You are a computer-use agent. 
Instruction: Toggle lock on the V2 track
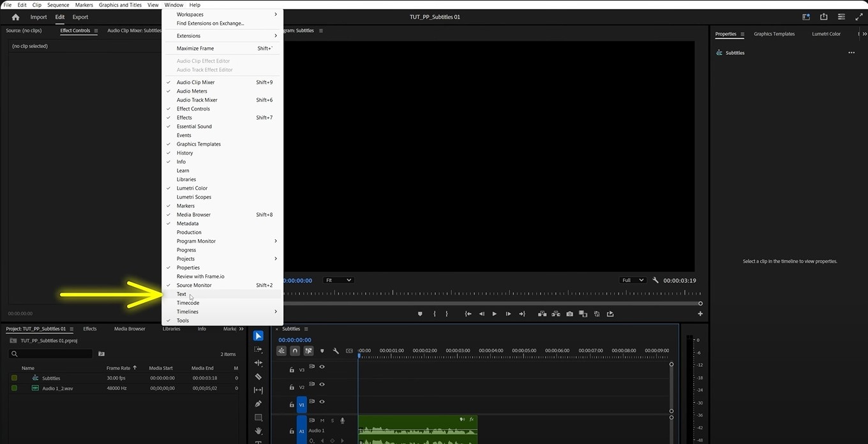[x=292, y=387]
